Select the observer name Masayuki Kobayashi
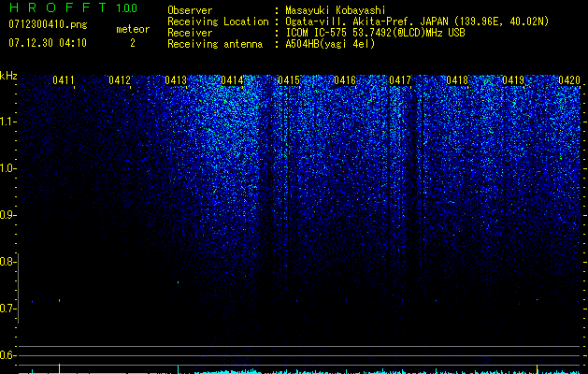 tap(336, 10)
